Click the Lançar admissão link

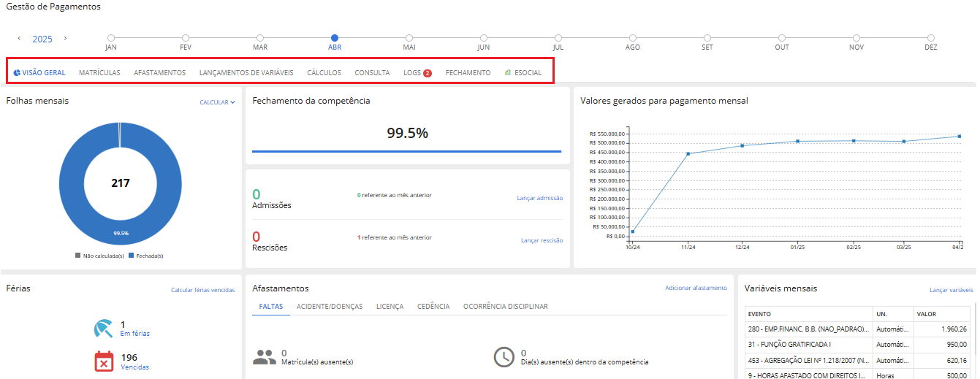point(539,198)
